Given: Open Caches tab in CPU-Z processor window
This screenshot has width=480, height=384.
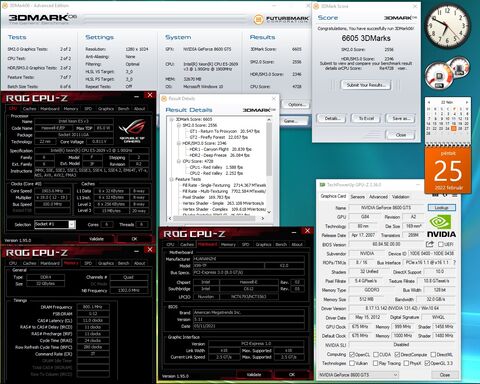Looking at the screenshot, I should [29, 109].
